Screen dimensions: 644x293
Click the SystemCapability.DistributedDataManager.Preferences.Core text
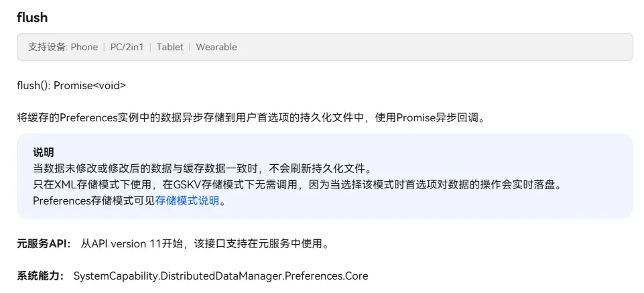tap(220, 276)
